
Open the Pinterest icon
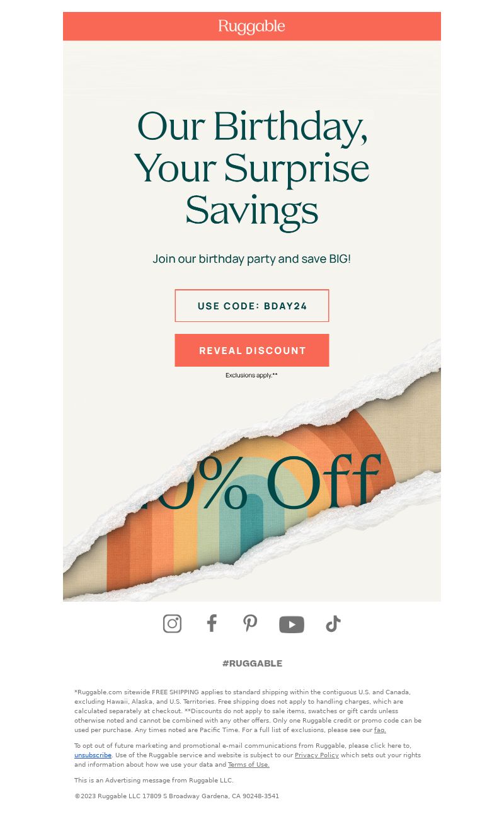tap(250, 624)
